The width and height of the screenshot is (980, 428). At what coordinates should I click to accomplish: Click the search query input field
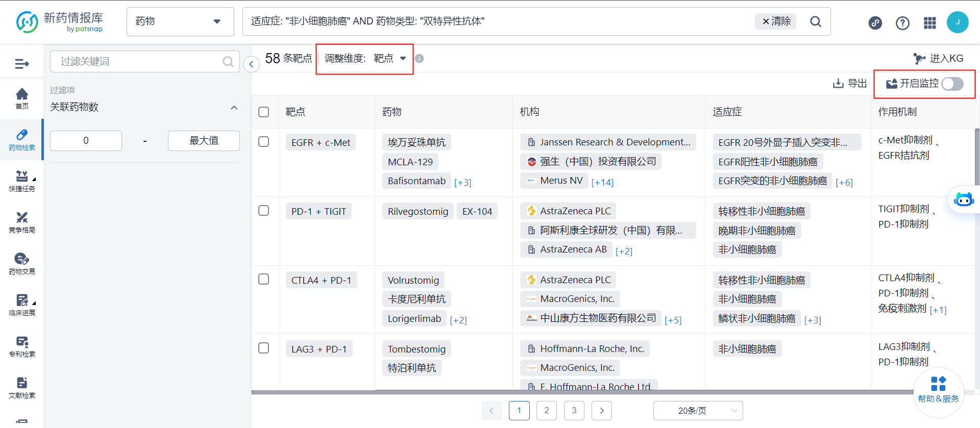click(500, 21)
